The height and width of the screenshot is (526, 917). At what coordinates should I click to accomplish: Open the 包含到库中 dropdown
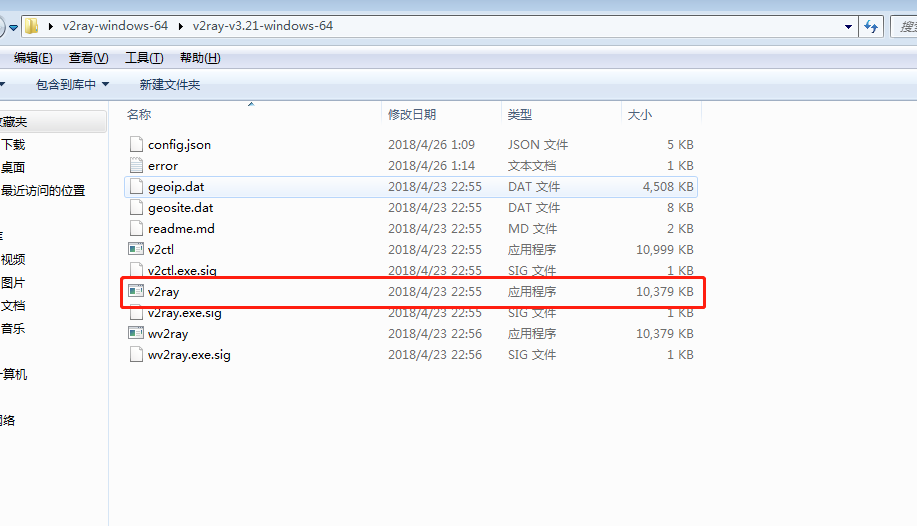(x=73, y=85)
